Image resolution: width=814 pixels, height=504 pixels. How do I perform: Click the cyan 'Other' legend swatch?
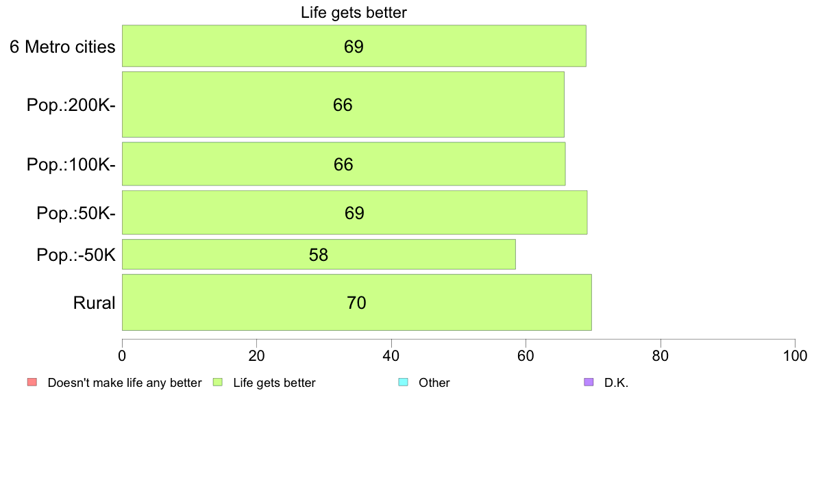[x=403, y=383]
